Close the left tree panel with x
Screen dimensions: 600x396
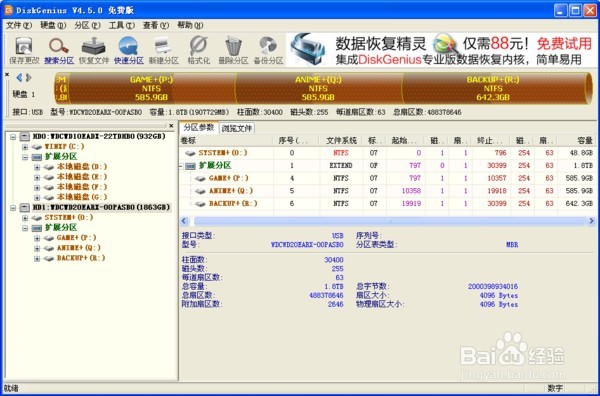[172, 125]
